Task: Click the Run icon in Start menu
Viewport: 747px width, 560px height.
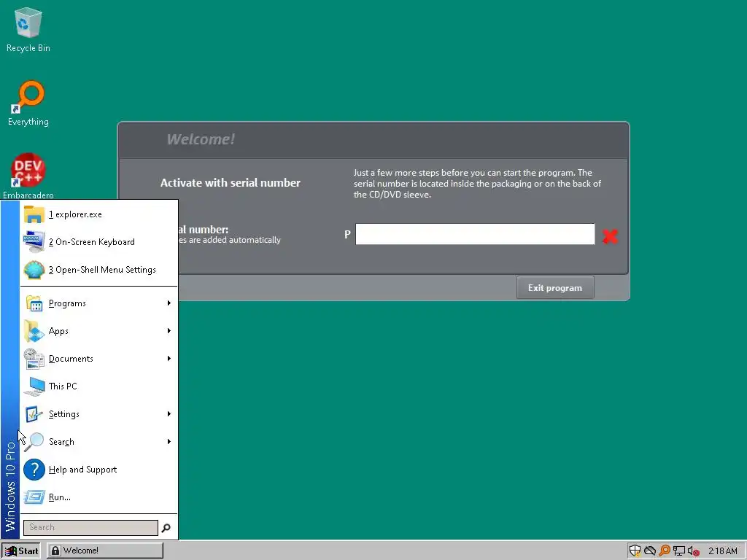Action: 34,497
